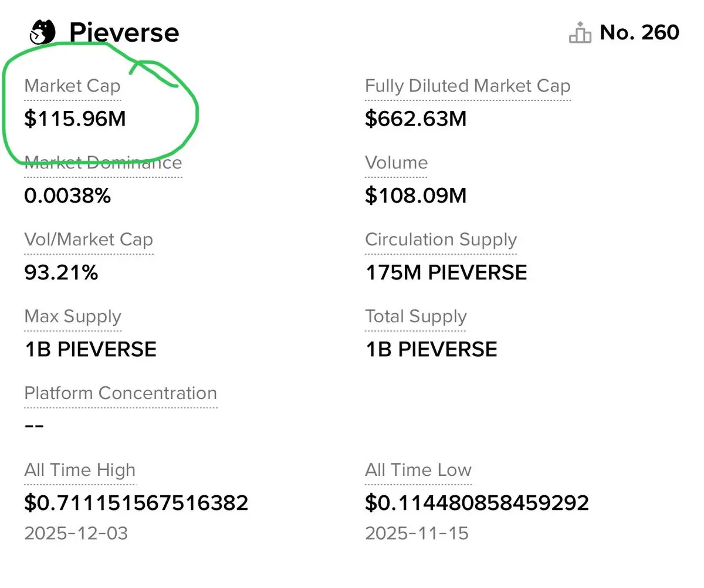The height and width of the screenshot is (588, 704).
Task: Click the Pieverse token logo icon
Action: click(x=42, y=32)
